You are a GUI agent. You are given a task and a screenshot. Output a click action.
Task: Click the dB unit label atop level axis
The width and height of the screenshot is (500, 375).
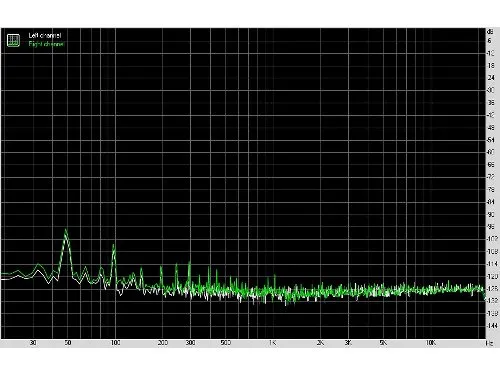coord(490,32)
